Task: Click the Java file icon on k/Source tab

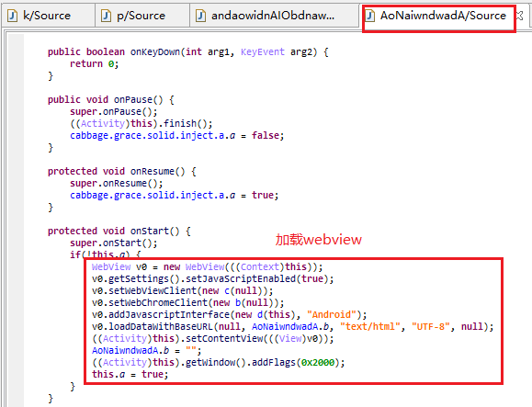Action: click(13, 16)
